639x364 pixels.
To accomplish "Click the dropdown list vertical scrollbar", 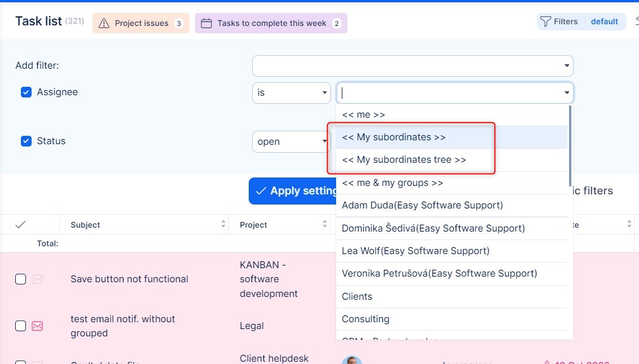I will [x=570, y=147].
